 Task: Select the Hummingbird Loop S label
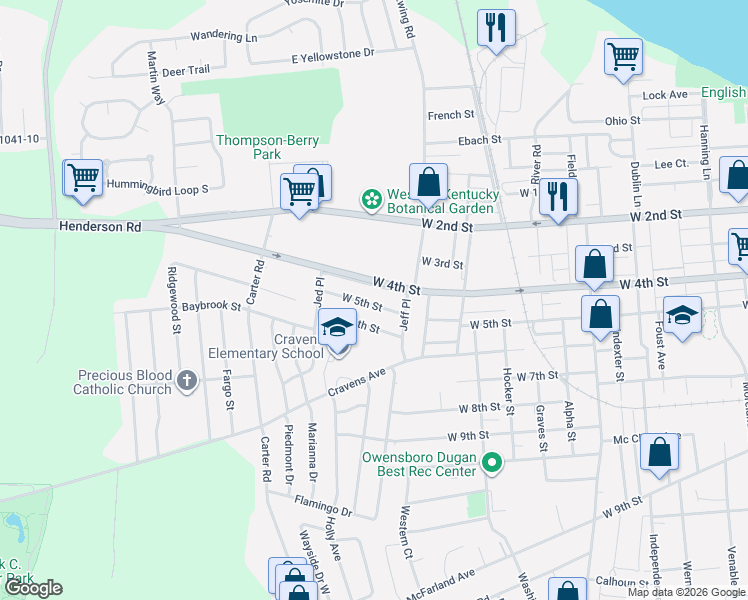[157, 187]
